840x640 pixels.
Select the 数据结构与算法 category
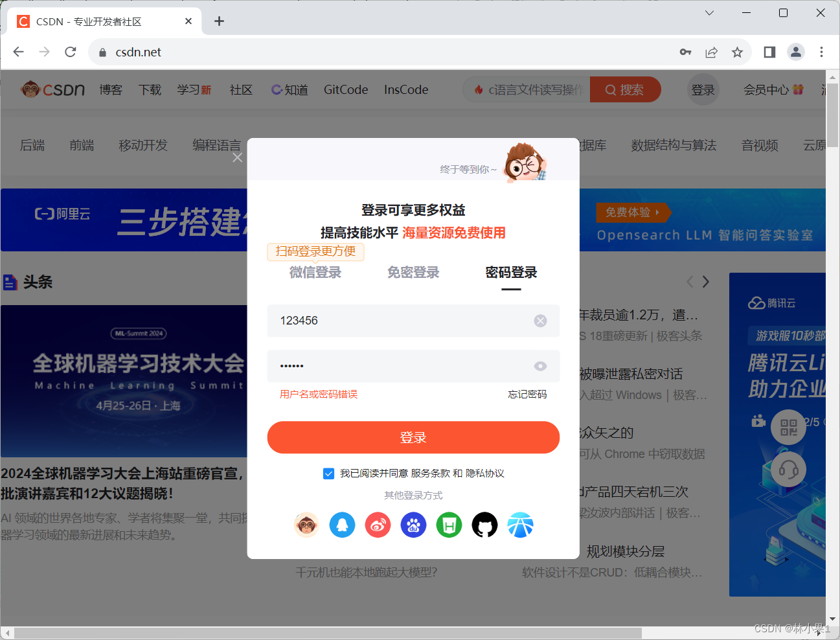click(x=674, y=145)
